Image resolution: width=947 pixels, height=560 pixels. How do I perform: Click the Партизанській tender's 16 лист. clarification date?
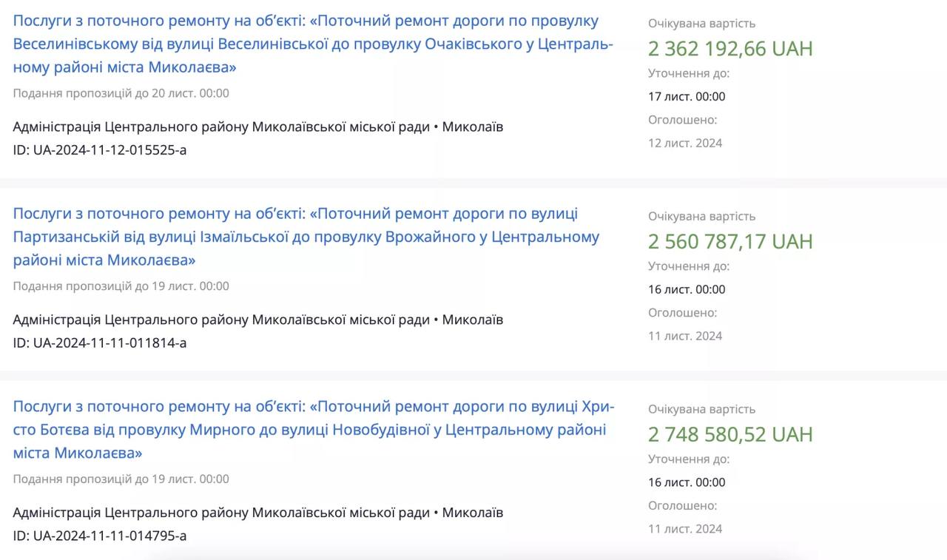[x=687, y=289]
